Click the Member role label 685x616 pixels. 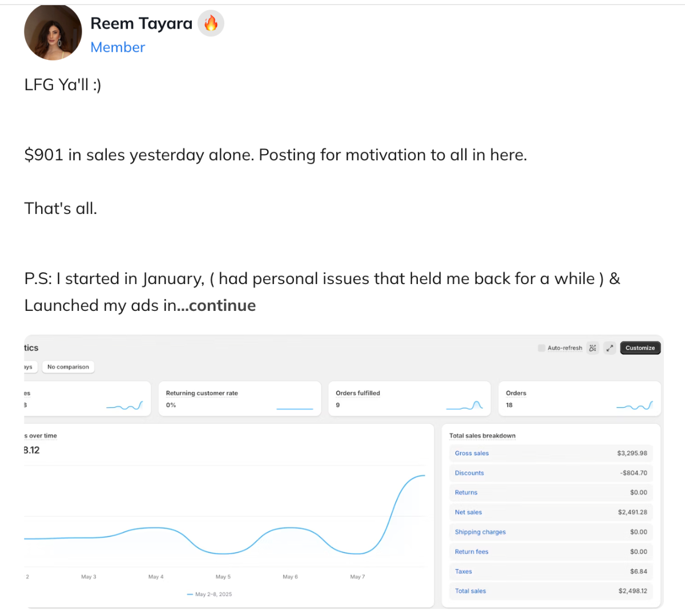[118, 47]
